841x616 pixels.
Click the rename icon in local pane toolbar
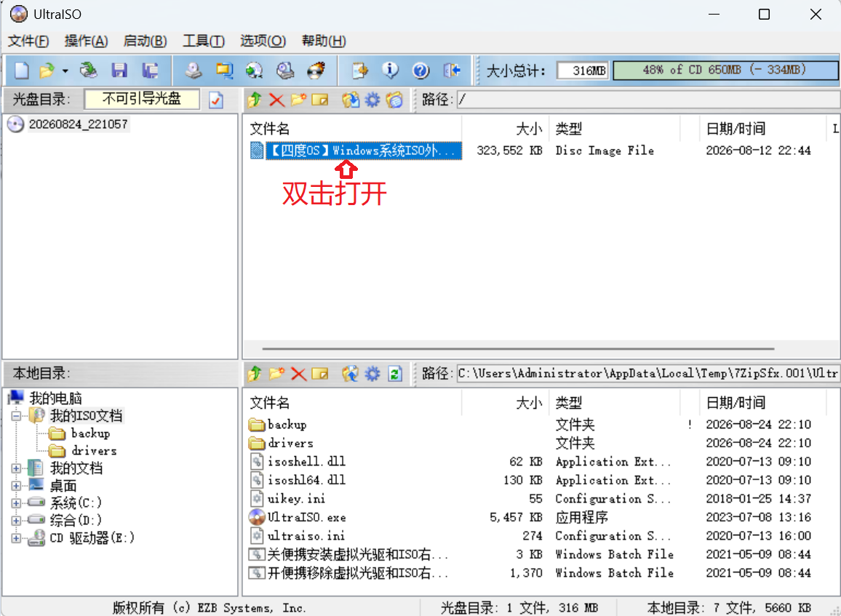click(320, 374)
